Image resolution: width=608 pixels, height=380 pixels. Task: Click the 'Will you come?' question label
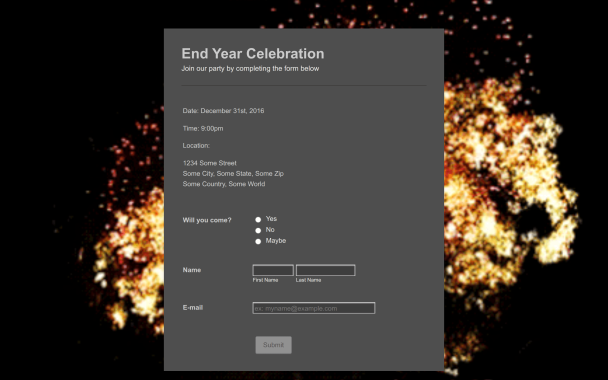(x=207, y=220)
